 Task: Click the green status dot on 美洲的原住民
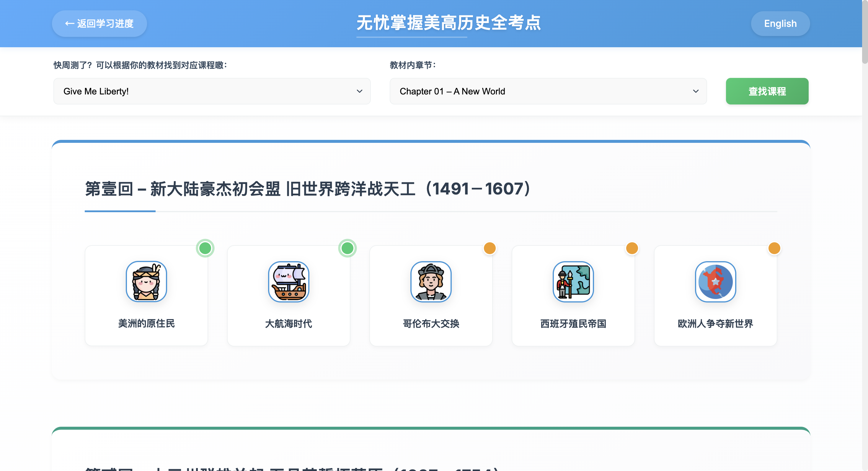tap(205, 248)
